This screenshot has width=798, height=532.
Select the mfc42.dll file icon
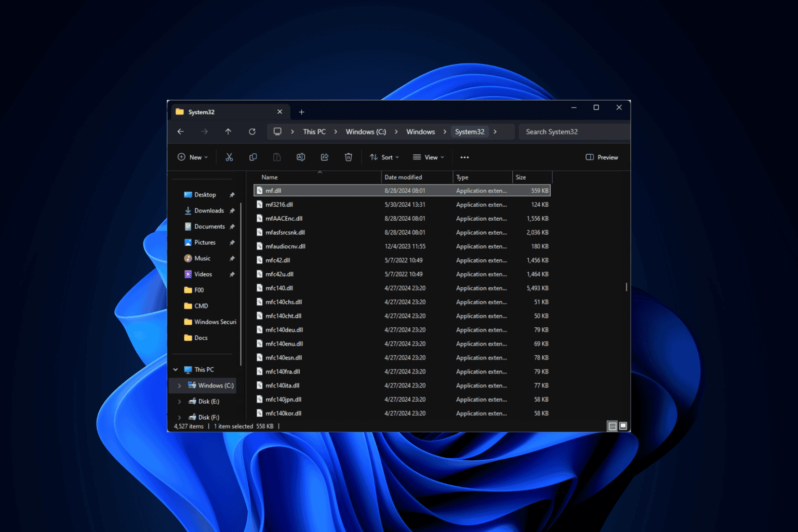pyautogui.click(x=260, y=260)
